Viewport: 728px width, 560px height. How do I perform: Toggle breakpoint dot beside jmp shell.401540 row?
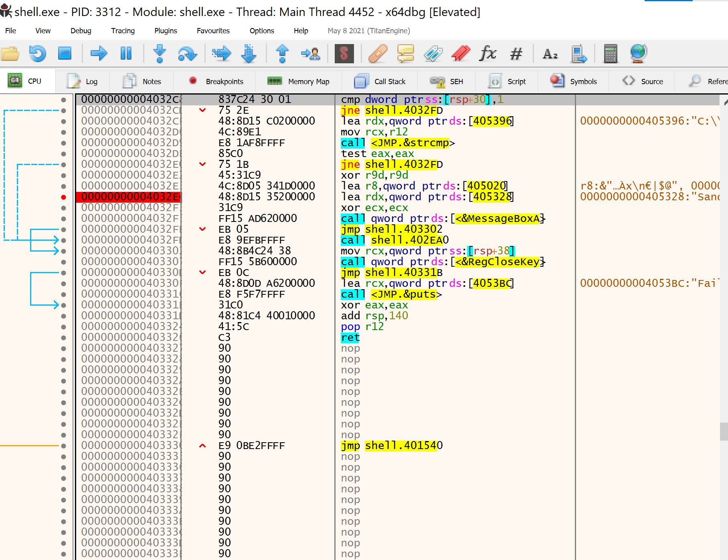63,446
